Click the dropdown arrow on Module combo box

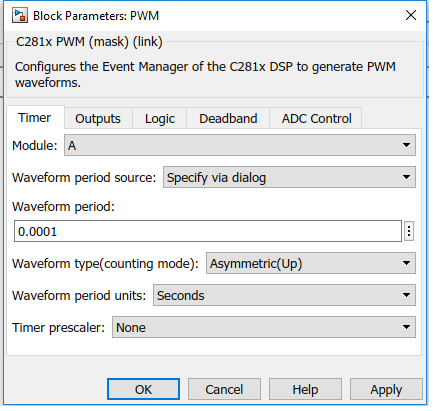point(406,145)
